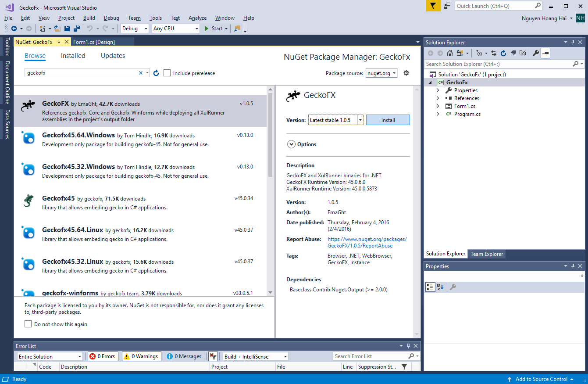This screenshot has height=384, width=588.
Task: Check the Do not show this again box
Action: point(28,324)
